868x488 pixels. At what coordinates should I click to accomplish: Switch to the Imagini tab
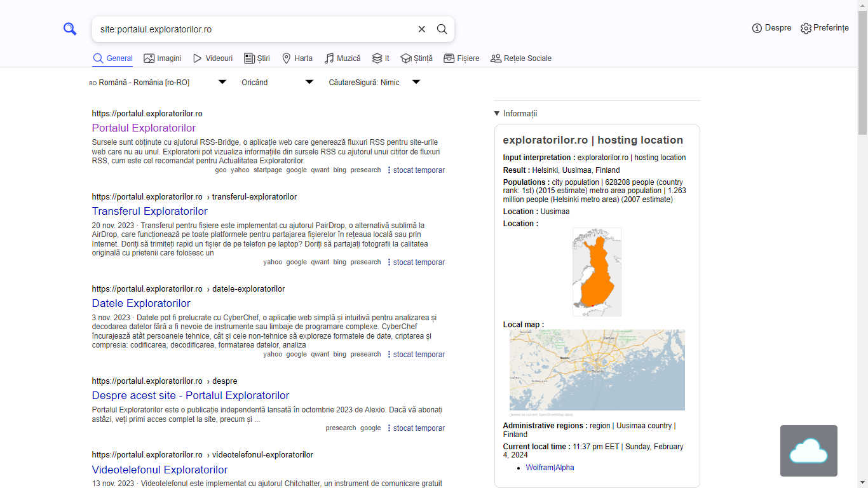[162, 58]
